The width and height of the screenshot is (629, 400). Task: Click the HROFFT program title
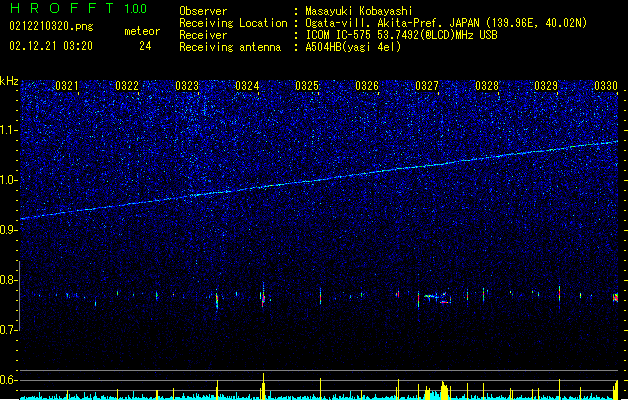click(x=62, y=8)
